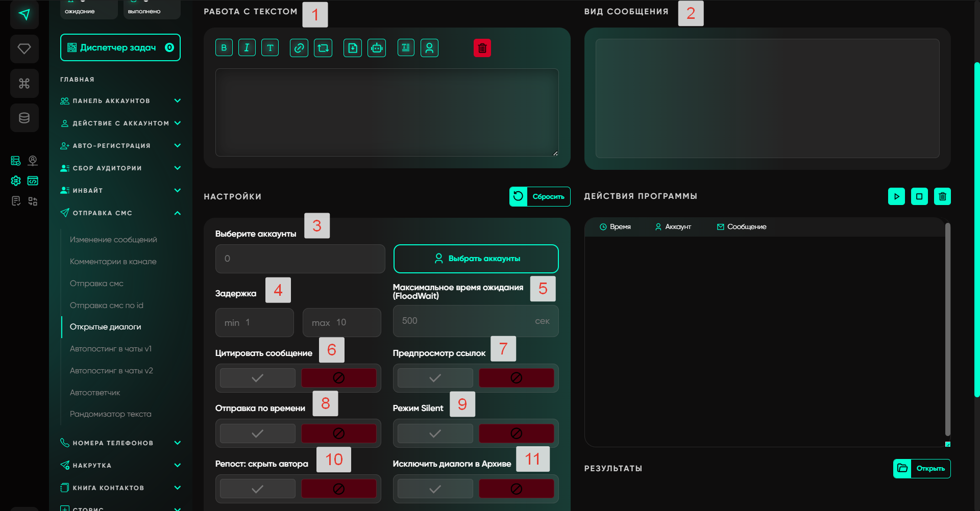The height and width of the screenshot is (511, 980).
Task: Stop the program with the square button
Action: pyautogui.click(x=919, y=196)
